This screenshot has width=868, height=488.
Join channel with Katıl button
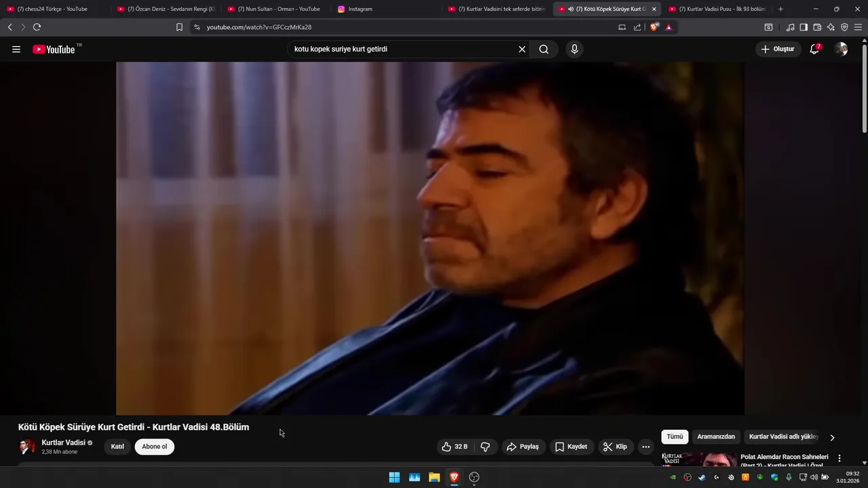[117, 447]
